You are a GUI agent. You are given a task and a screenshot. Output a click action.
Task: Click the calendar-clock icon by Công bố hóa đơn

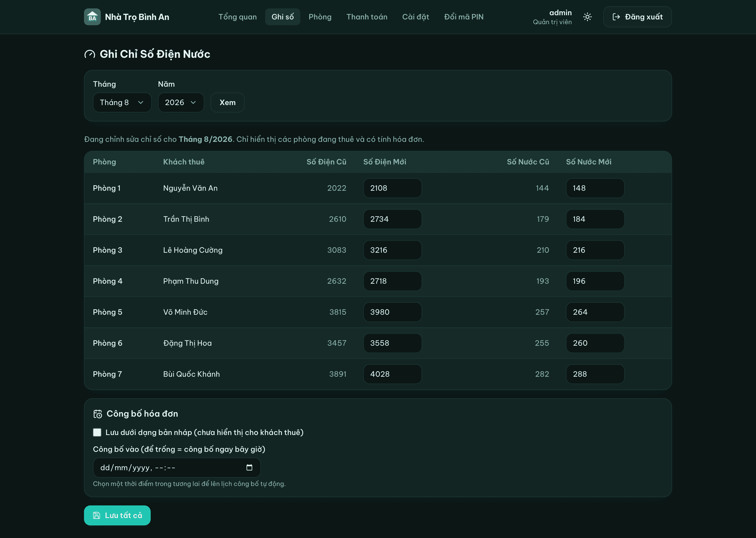pos(98,414)
